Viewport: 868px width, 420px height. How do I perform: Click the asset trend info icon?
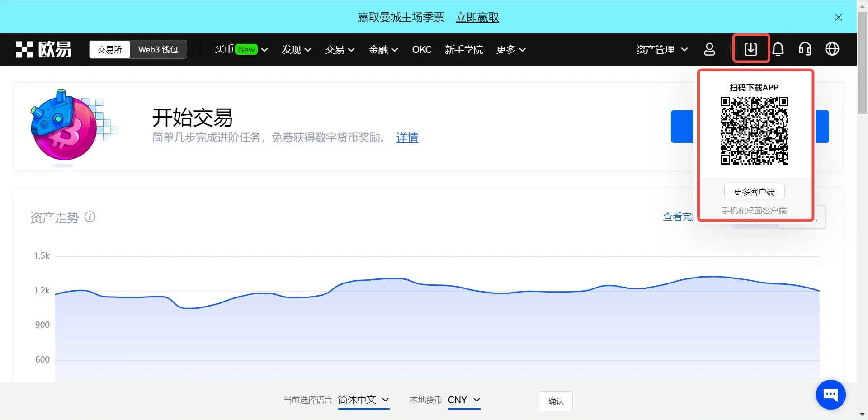90,217
